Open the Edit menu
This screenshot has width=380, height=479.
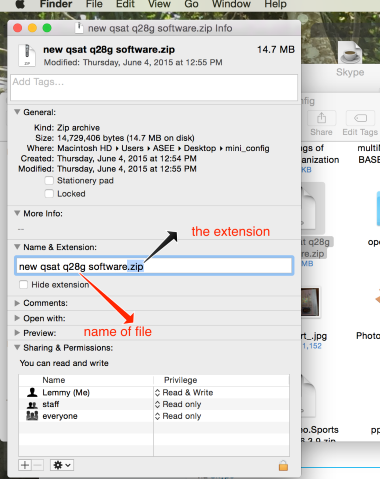(125, 4)
